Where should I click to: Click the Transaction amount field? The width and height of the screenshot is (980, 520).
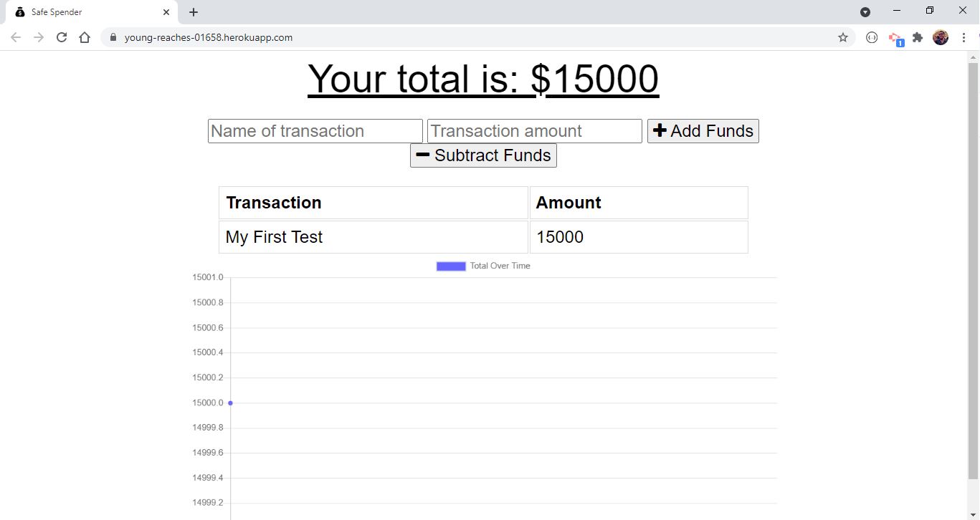pyautogui.click(x=533, y=130)
